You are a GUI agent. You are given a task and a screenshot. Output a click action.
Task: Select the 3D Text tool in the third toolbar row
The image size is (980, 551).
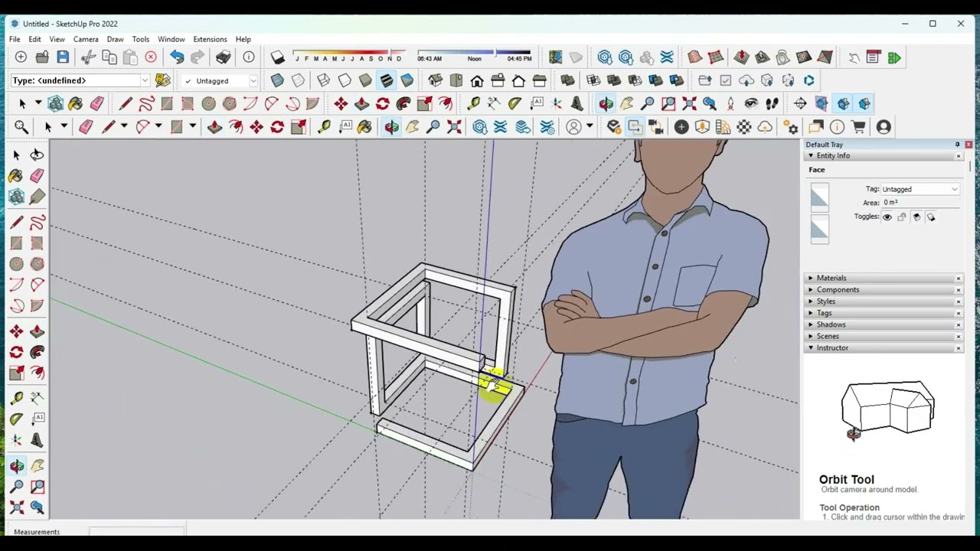(x=577, y=103)
